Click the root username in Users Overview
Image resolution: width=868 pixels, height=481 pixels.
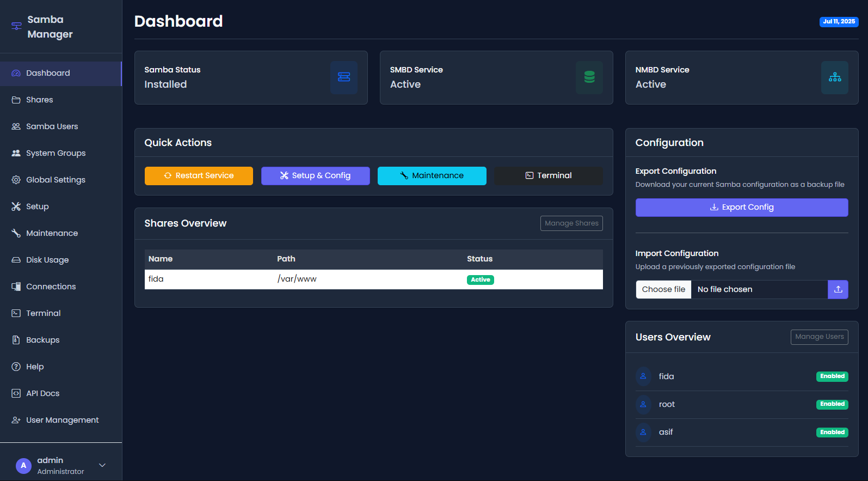point(667,404)
